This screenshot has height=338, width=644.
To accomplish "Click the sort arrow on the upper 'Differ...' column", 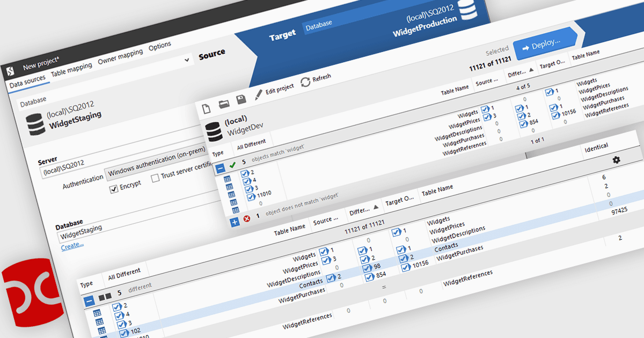I will pyautogui.click(x=531, y=70).
